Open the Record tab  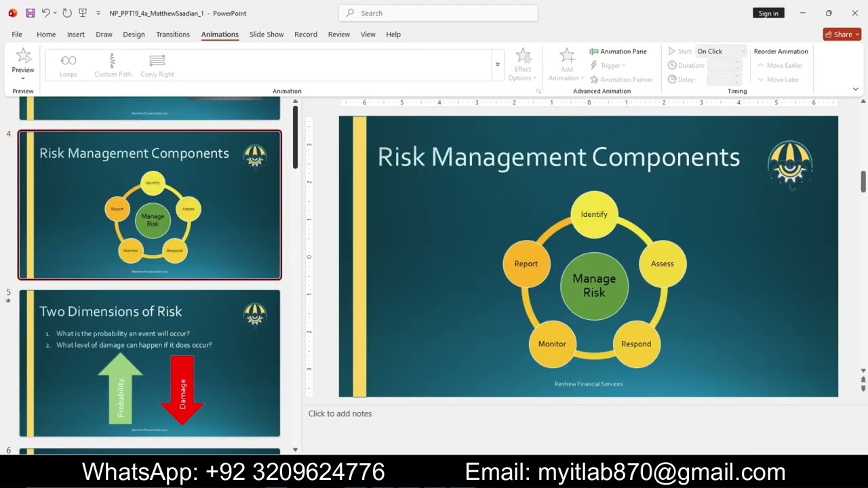click(x=306, y=34)
